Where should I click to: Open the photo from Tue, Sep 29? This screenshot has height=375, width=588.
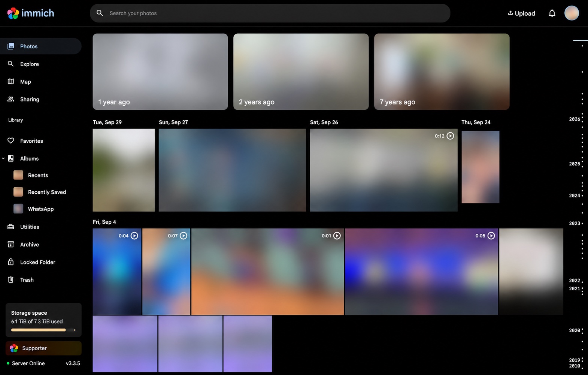(x=124, y=170)
